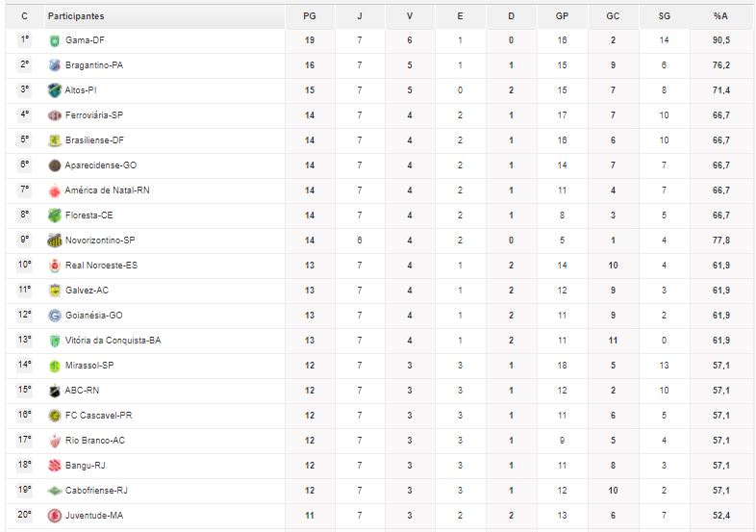Click the Floresta-CE green crest icon
Screen dimensions: 756x532
click(55, 215)
